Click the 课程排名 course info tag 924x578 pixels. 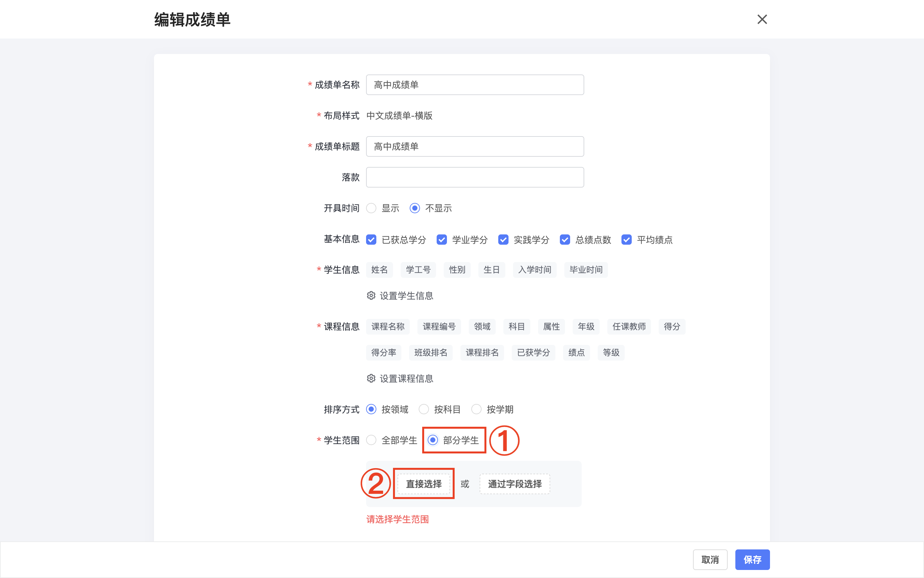tap(482, 353)
